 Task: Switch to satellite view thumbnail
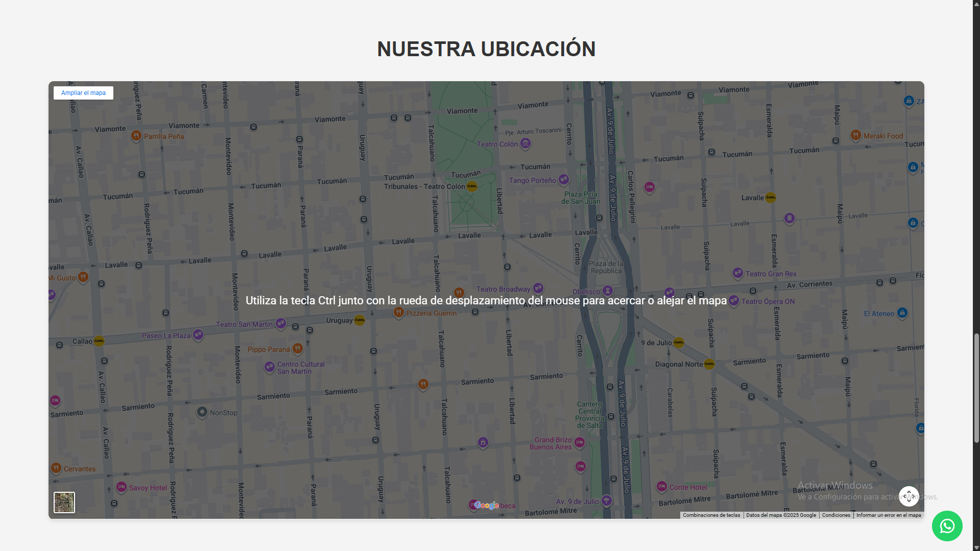pos(64,502)
